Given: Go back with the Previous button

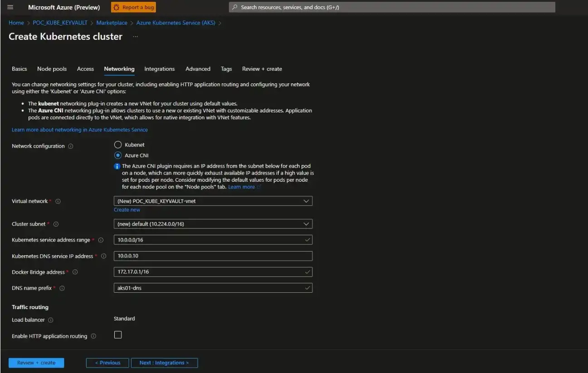Looking at the screenshot, I should tap(107, 363).
